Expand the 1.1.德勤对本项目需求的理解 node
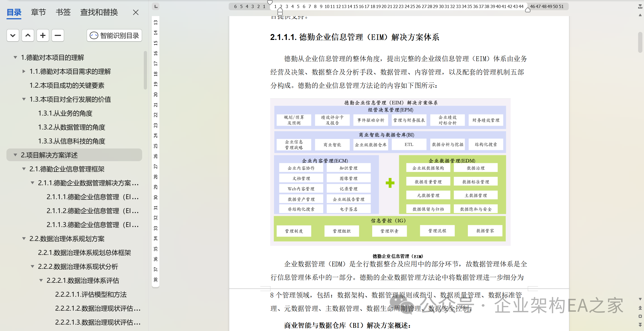644x331 pixels. (x=24, y=71)
